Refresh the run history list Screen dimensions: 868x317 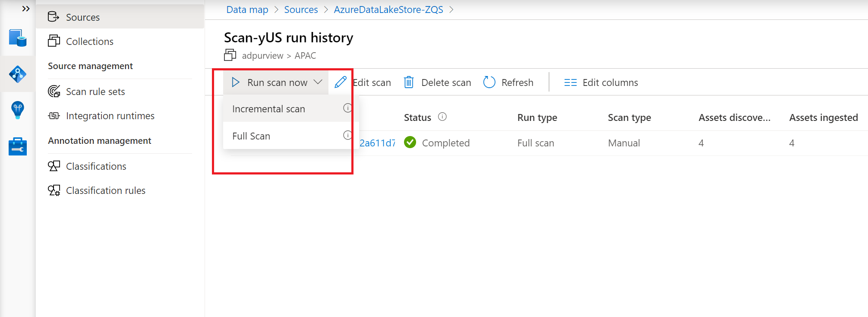(x=508, y=82)
